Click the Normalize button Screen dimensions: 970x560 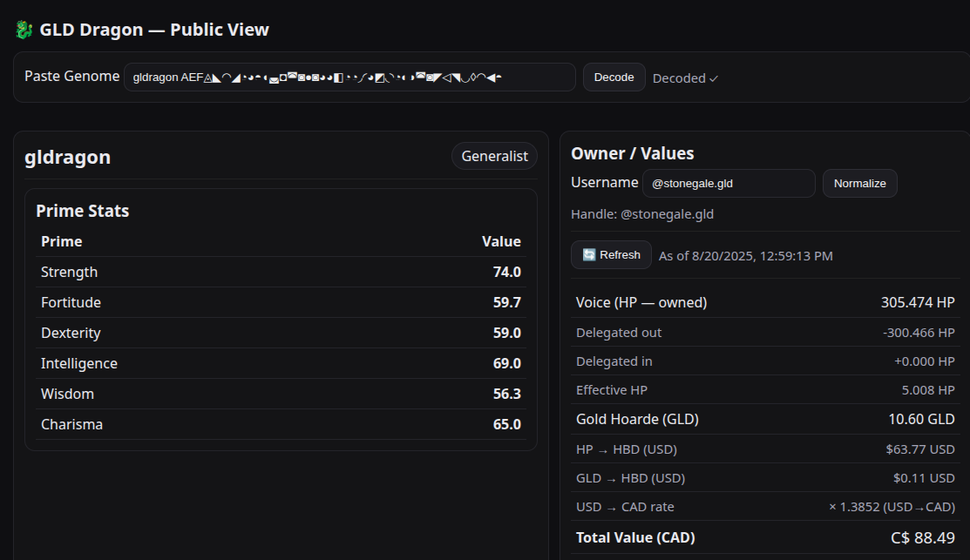click(859, 184)
